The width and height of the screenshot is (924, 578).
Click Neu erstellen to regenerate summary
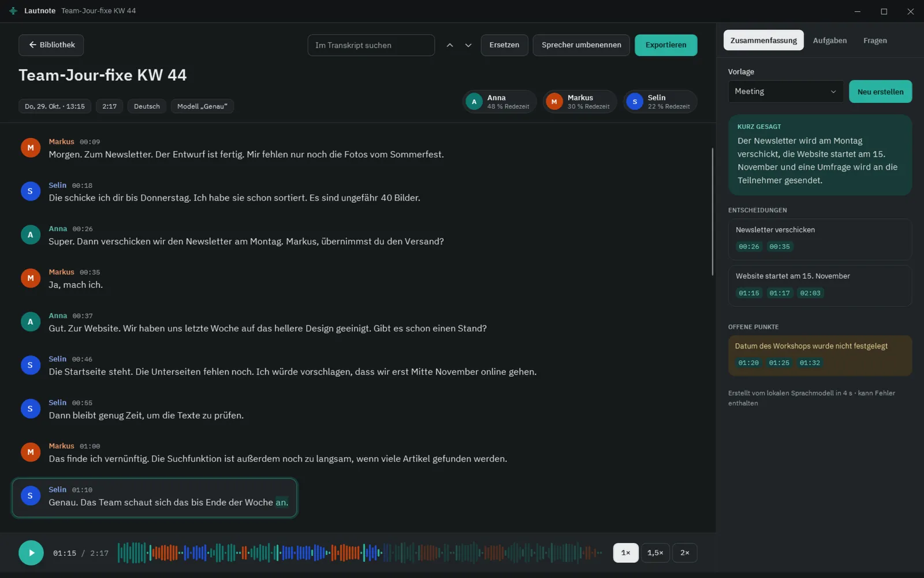coord(880,91)
